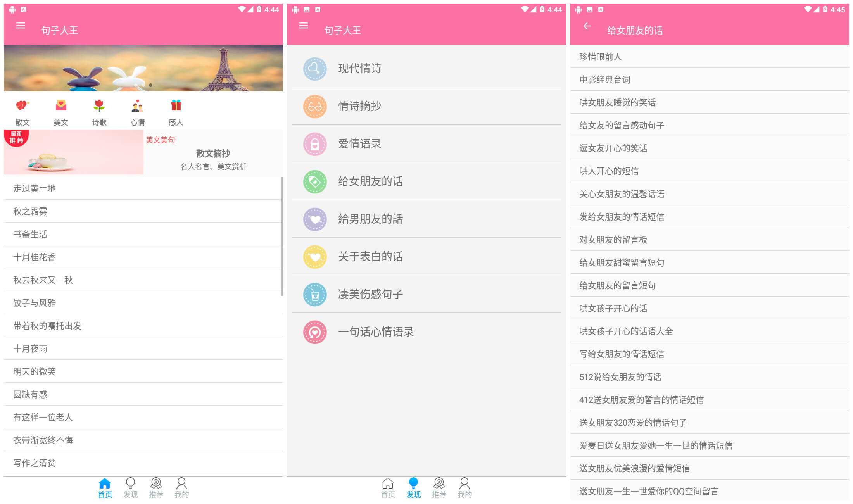The width and height of the screenshot is (853, 504).
Task: Open the 现代情诗 blue heart circle icon
Action: point(315,68)
